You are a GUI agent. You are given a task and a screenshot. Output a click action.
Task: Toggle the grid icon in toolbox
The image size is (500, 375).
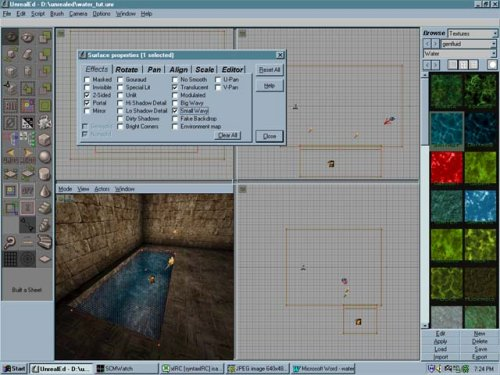(10, 259)
